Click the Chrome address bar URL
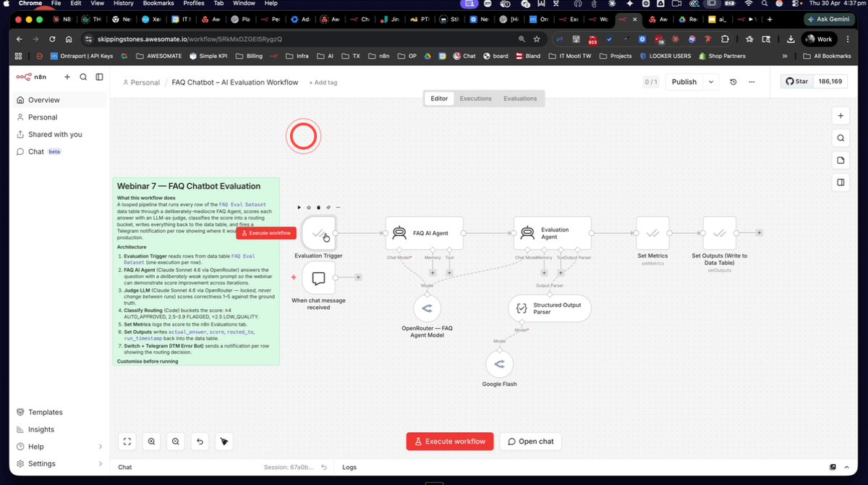This screenshot has height=485, width=868. click(190, 38)
